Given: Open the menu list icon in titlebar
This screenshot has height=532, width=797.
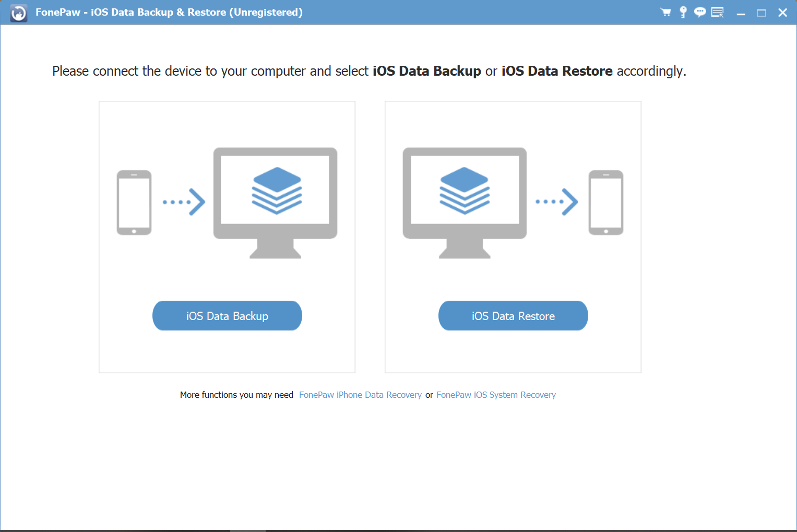Looking at the screenshot, I should click(x=717, y=12).
